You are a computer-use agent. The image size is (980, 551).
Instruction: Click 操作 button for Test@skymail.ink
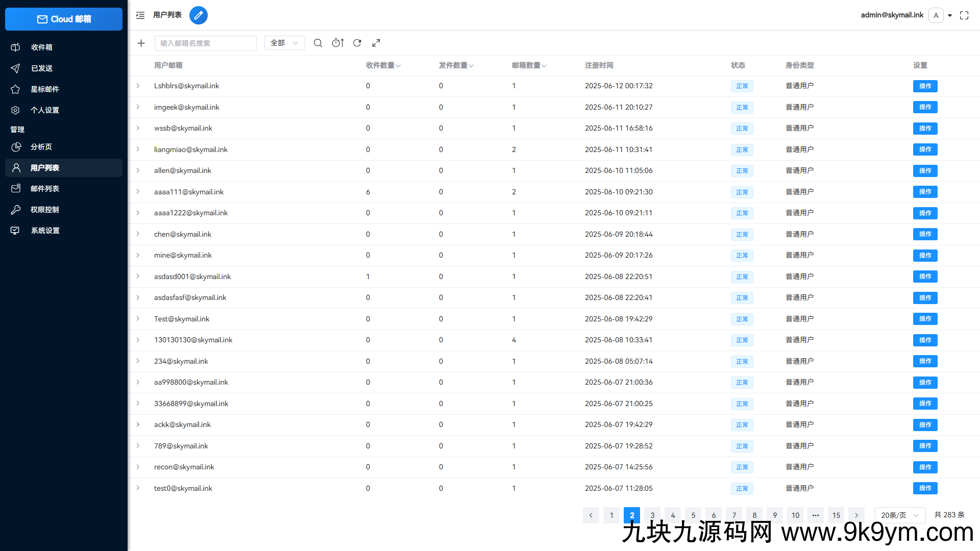[925, 319]
